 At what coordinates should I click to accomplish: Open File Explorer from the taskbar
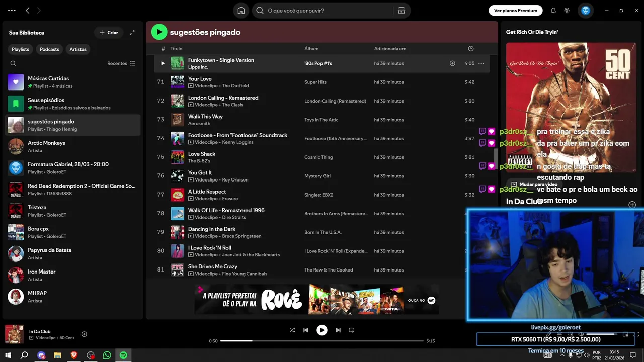[x=57, y=355]
